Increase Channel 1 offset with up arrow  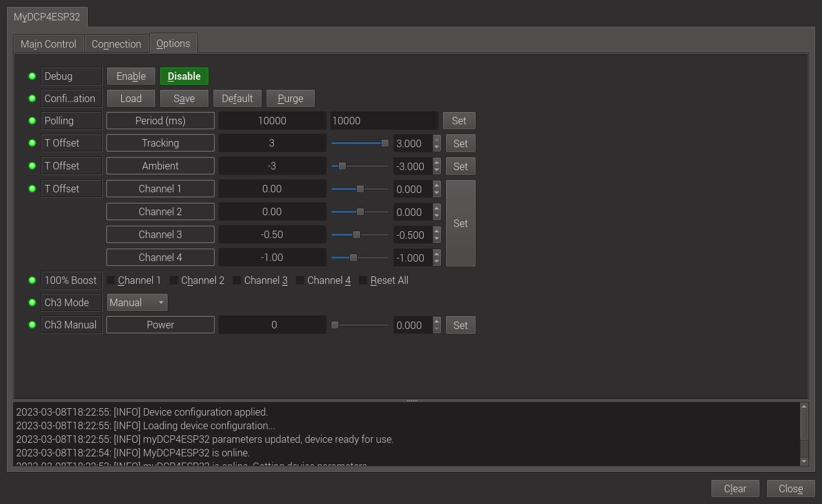coord(437,186)
